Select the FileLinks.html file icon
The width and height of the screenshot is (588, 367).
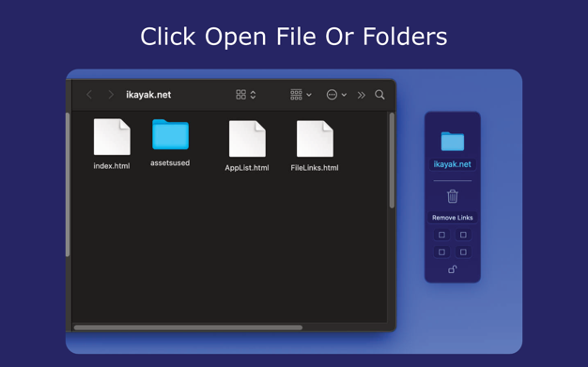click(315, 139)
